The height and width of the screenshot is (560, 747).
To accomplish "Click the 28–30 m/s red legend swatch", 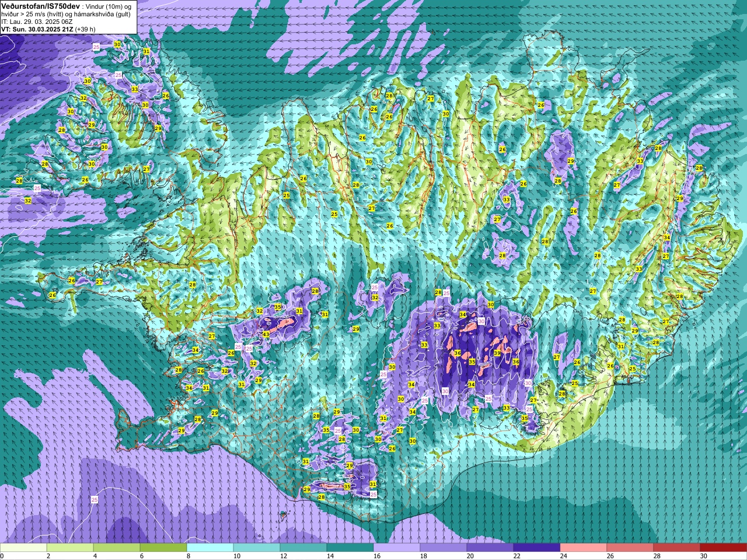I will tap(677, 548).
